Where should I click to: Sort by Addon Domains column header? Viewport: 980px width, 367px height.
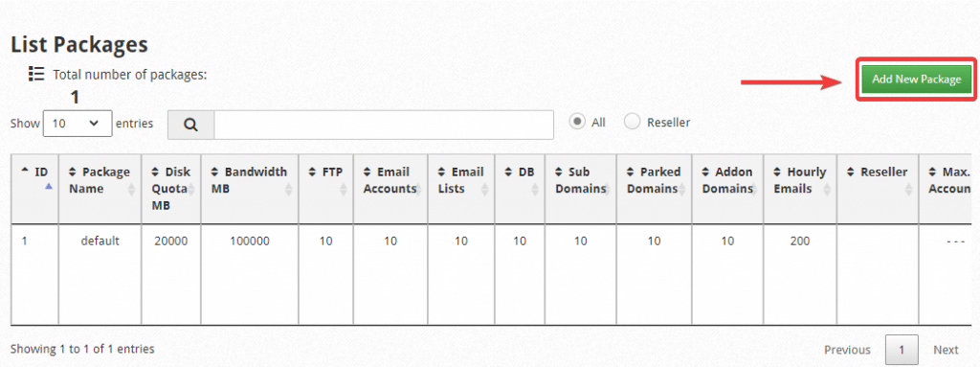tap(727, 180)
